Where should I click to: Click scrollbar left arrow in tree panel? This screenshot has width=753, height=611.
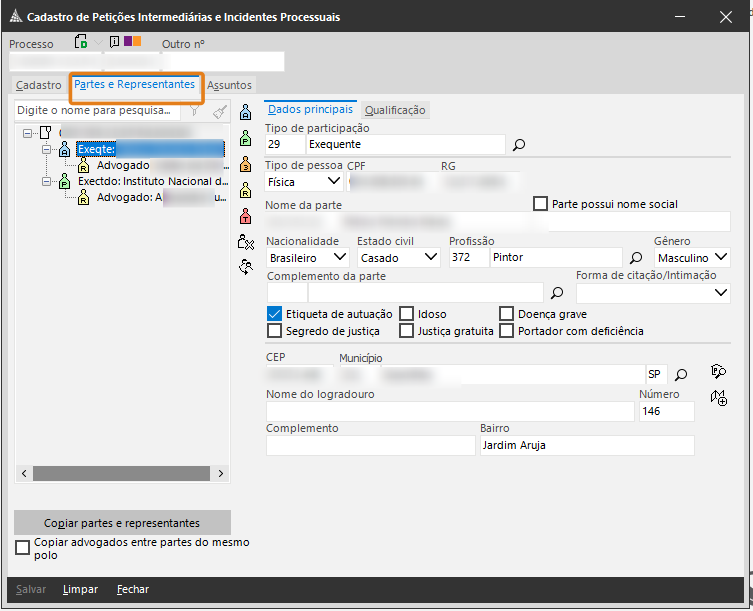pyautogui.click(x=24, y=474)
